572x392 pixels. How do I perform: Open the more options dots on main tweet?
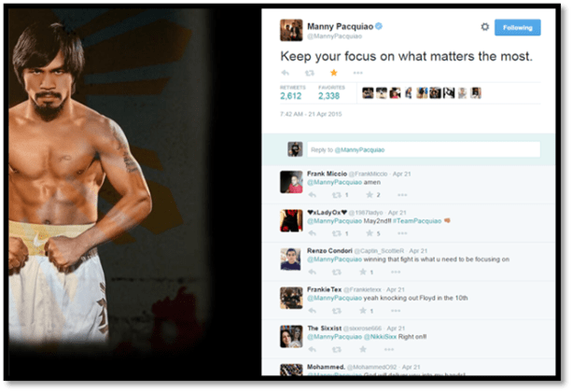pos(358,73)
